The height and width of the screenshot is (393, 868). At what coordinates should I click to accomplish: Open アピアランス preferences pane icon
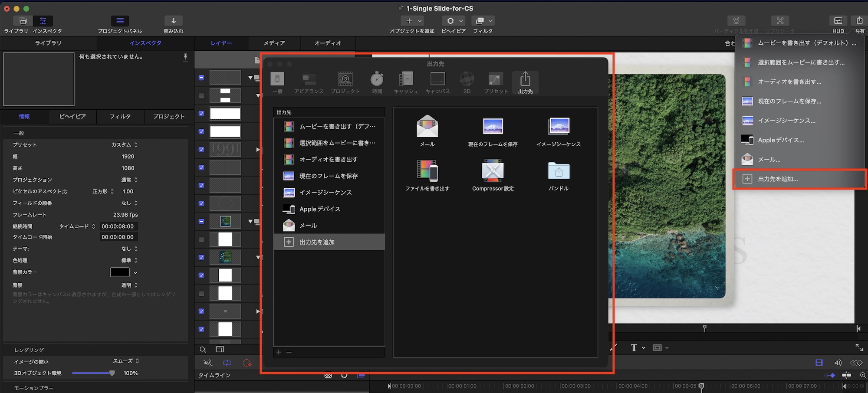pyautogui.click(x=309, y=82)
